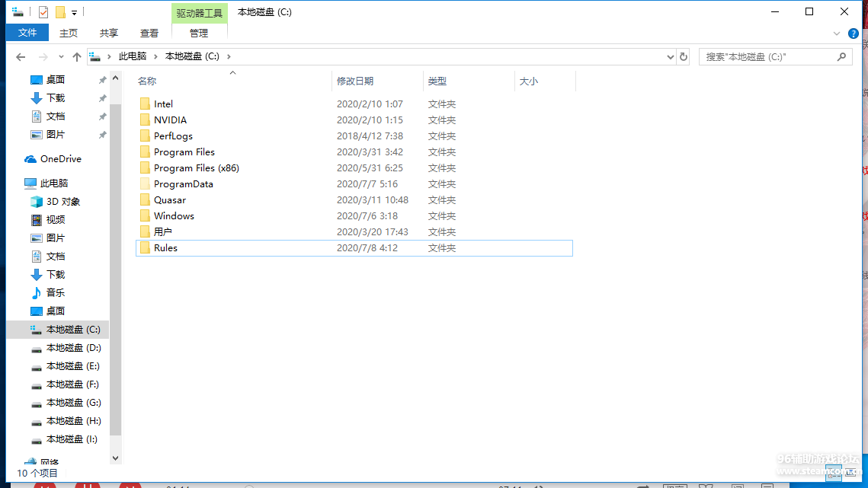The image size is (868, 488).
Task: Click the Up directory arrow
Action: pos(76,57)
